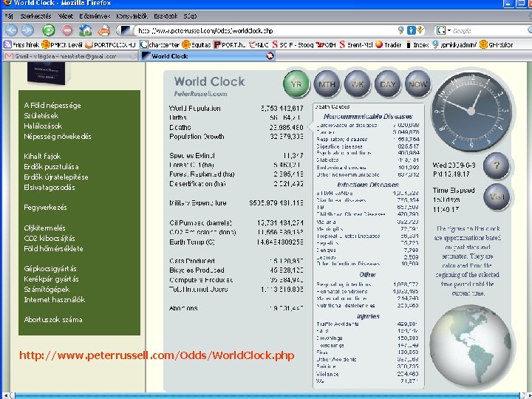Click the rotating globe image
The width and height of the screenshot is (532, 399).
click(x=471, y=345)
